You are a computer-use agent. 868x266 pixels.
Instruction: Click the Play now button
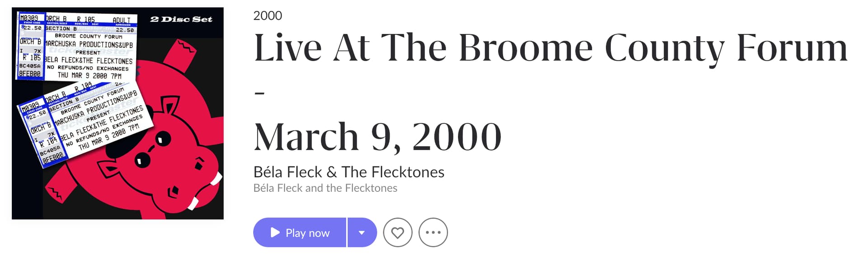[299, 233]
